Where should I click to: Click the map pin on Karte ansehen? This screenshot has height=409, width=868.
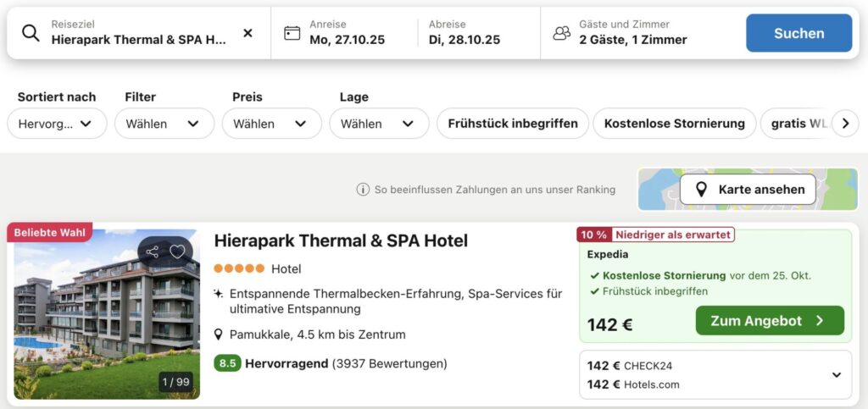point(701,190)
